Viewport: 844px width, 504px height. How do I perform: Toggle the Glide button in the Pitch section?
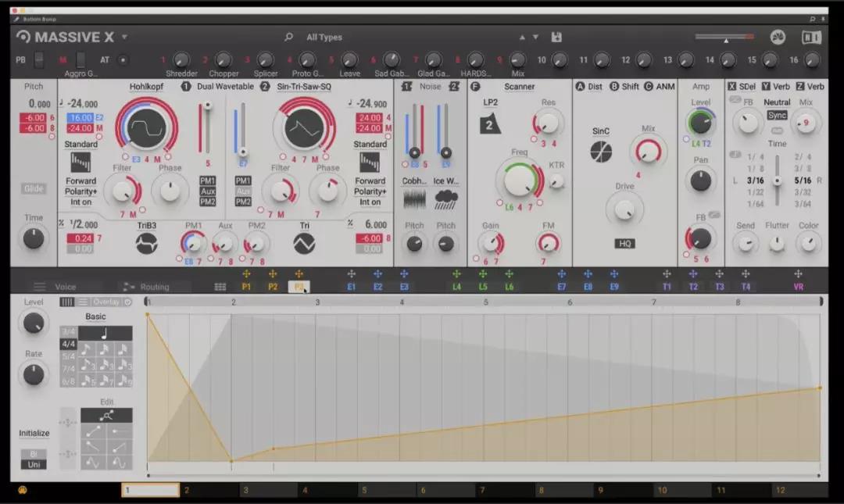[x=34, y=188]
